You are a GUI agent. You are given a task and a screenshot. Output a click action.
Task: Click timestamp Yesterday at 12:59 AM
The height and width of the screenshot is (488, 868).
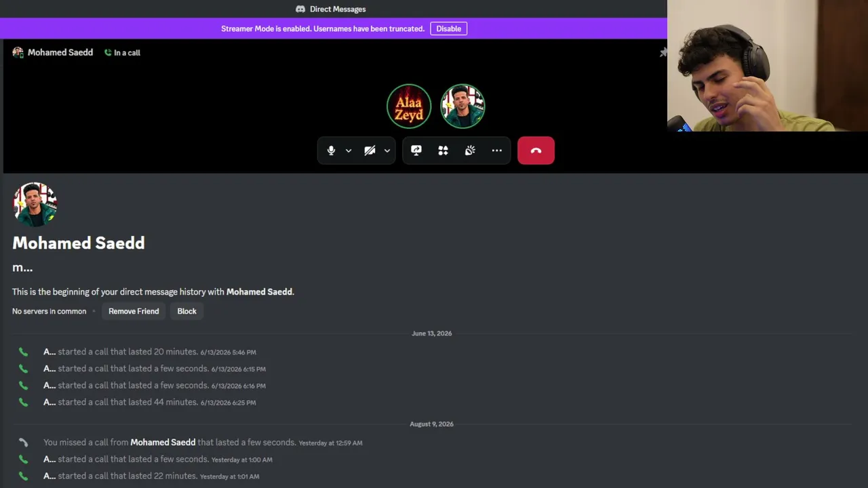(x=331, y=443)
